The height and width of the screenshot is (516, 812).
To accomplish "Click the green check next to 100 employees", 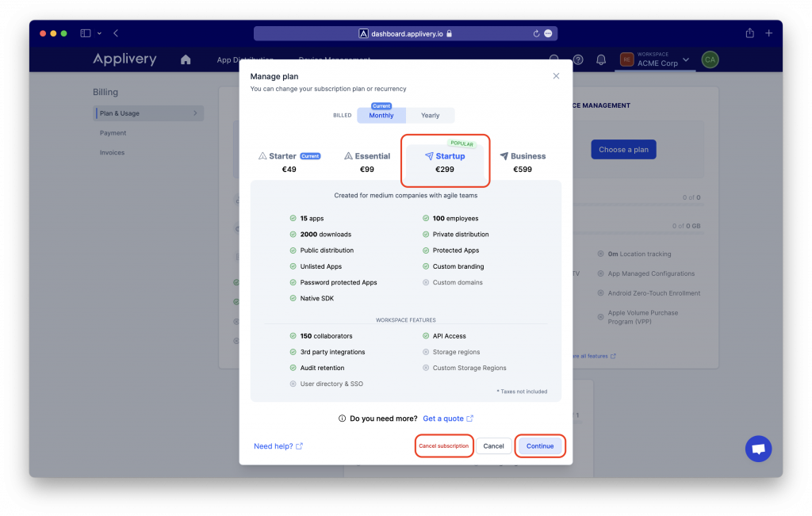I will tap(426, 219).
